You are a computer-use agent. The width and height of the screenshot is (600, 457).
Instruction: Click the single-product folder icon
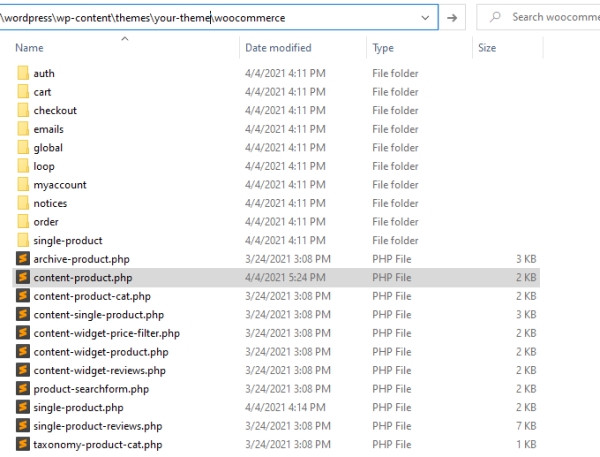pos(23,240)
